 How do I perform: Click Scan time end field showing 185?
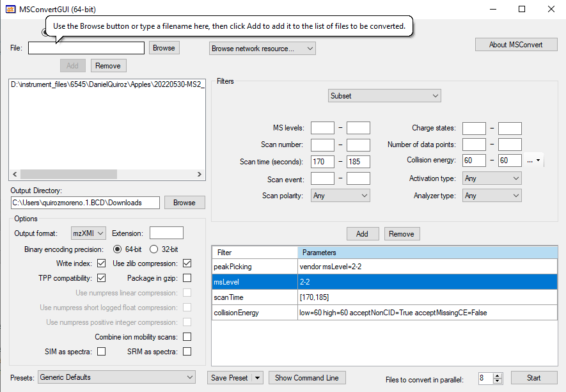tap(358, 162)
